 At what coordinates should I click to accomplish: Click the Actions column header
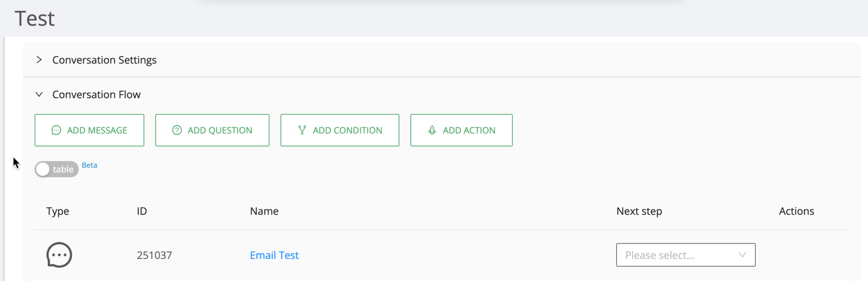796,211
